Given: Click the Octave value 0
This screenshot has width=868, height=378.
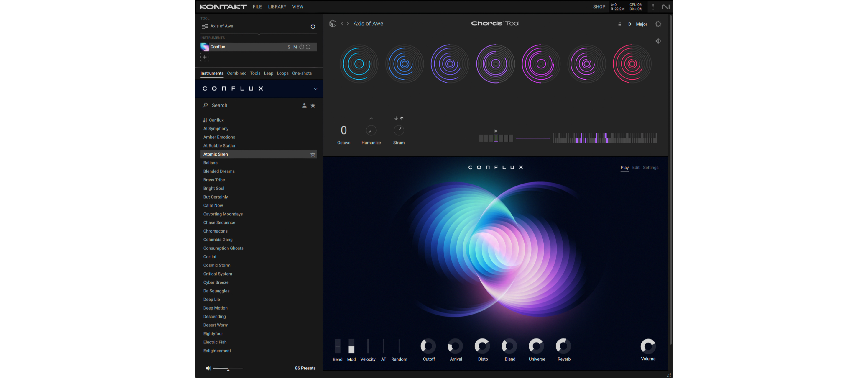Looking at the screenshot, I should (x=343, y=130).
